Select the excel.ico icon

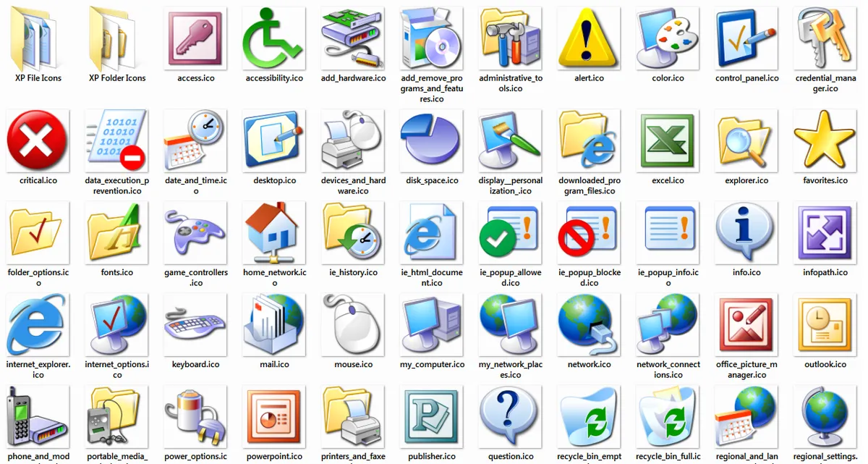[668, 141]
